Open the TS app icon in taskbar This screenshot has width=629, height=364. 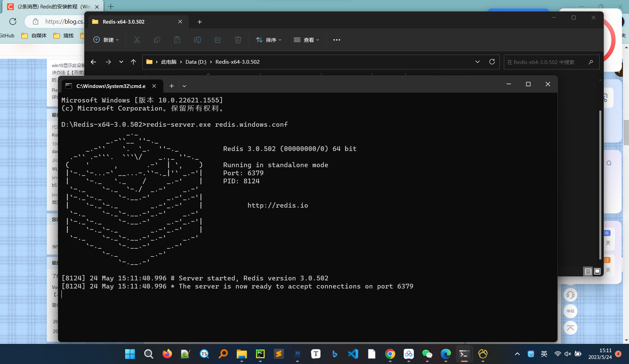204,354
